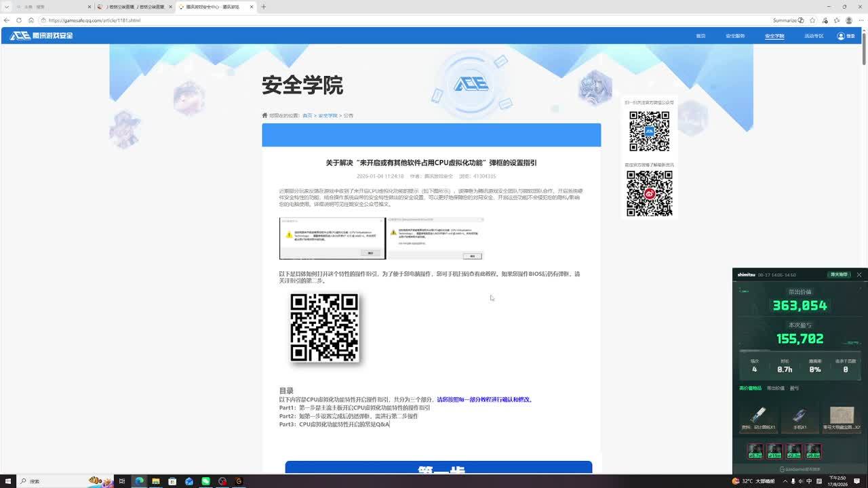
Task: Select the 设计图纸X1 item card
Action: click(x=758, y=419)
